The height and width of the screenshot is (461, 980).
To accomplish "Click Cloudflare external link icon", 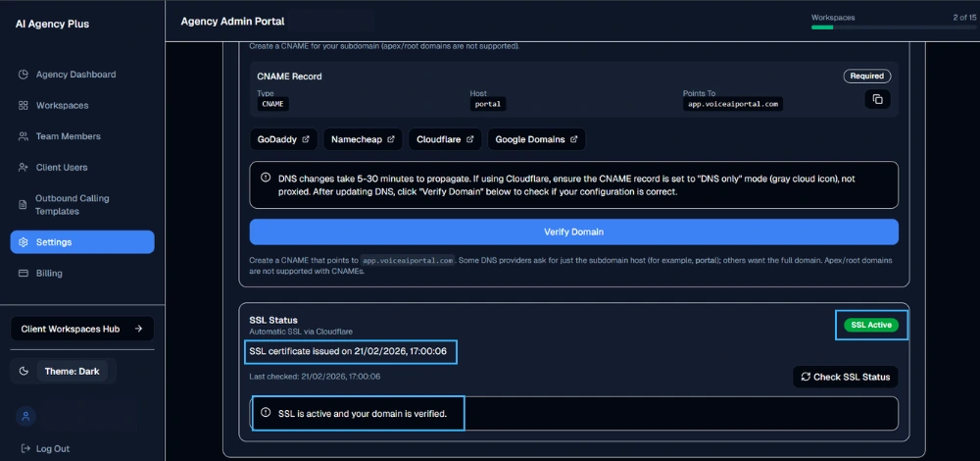I will tap(469, 139).
